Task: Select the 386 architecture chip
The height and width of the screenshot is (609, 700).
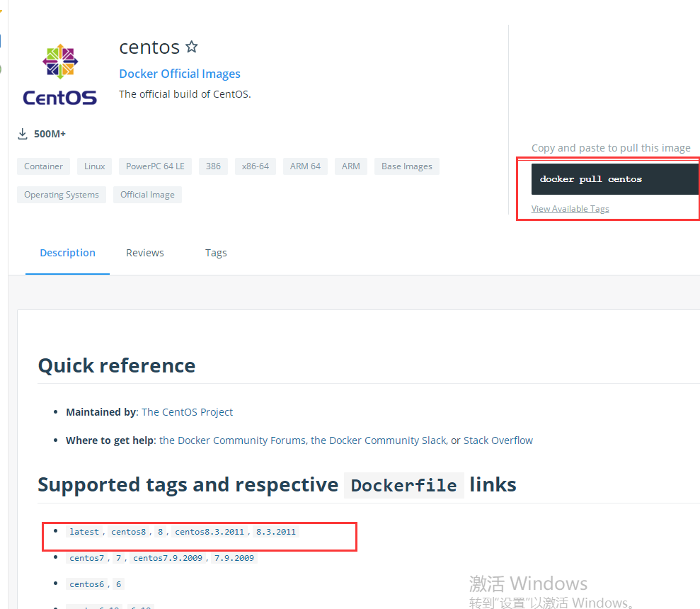Action: (213, 166)
